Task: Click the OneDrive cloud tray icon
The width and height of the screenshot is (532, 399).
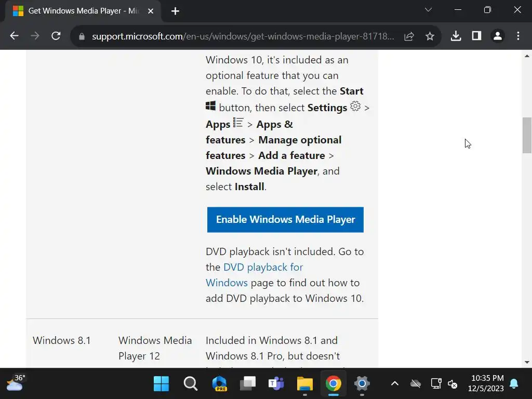Action: (x=415, y=384)
